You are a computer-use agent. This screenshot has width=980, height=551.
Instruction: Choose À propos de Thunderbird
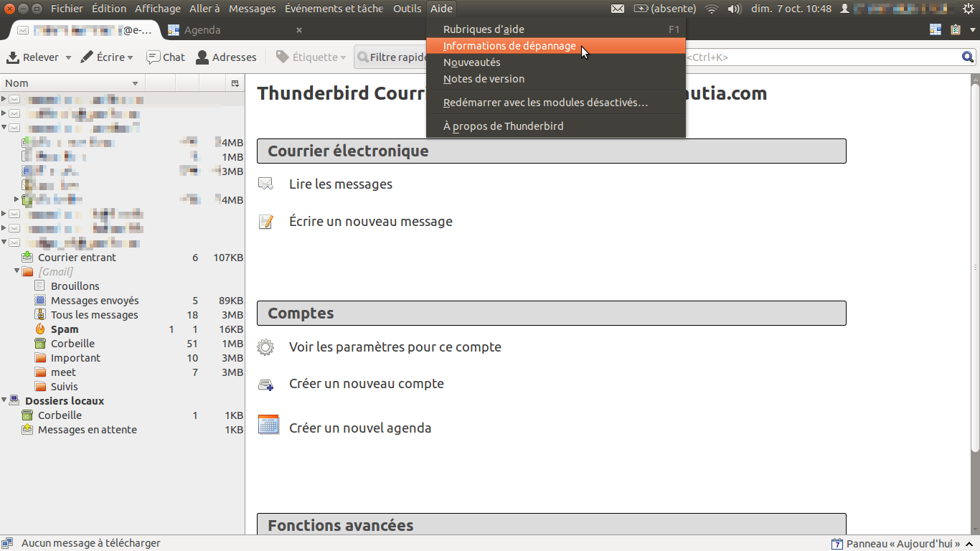(x=503, y=126)
